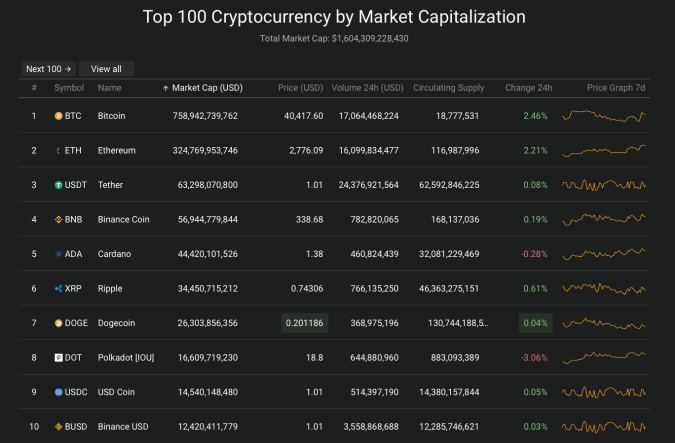Click the Tether USDT coin icon
This screenshot has height=443, width=675.
coord(59,185)
